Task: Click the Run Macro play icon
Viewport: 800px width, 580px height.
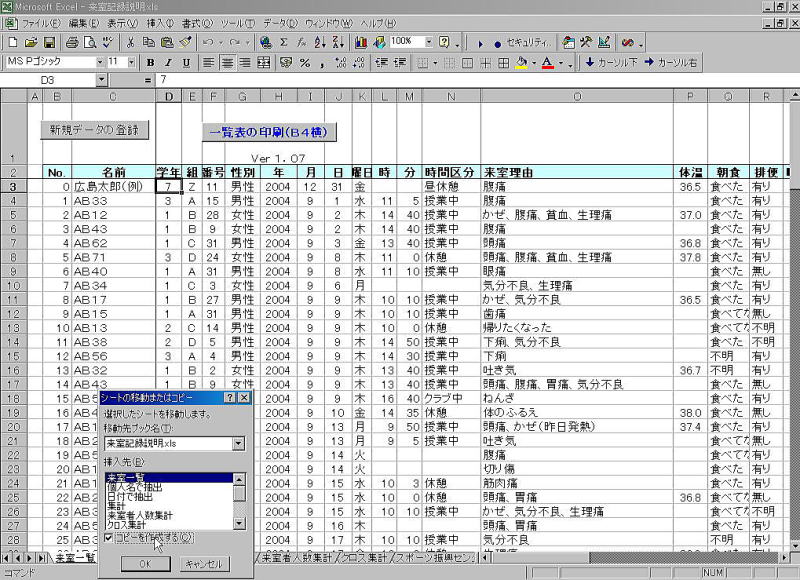Action: click(480, 43)
